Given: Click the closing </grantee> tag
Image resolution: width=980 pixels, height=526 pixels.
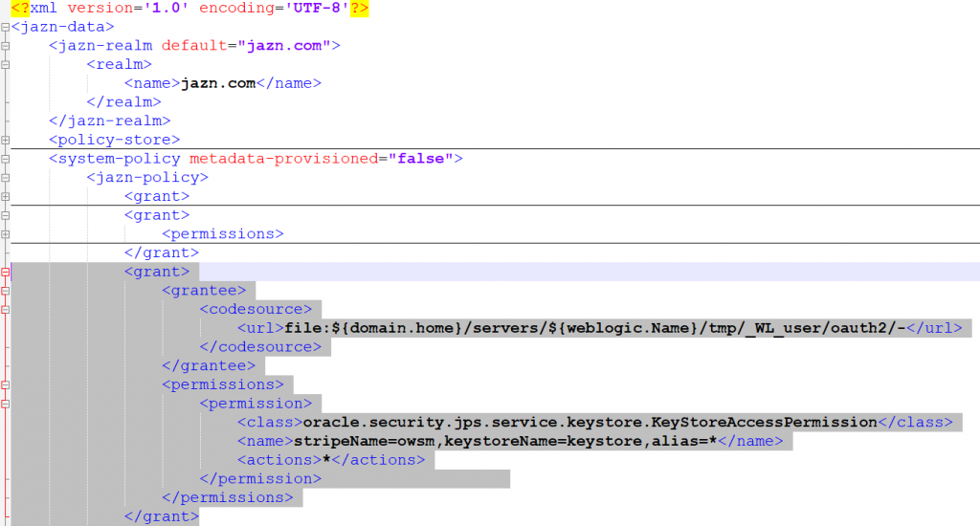Looking at the screenshot, I should (208, 365).
